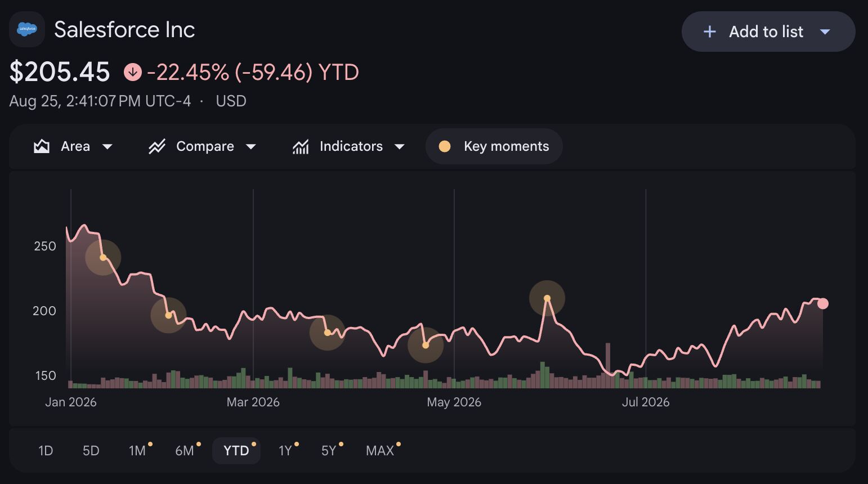This screenshot has width=868, height=484.
Task: Click the Salesforce cloud logo icon
Action: (x=27, y=29)
